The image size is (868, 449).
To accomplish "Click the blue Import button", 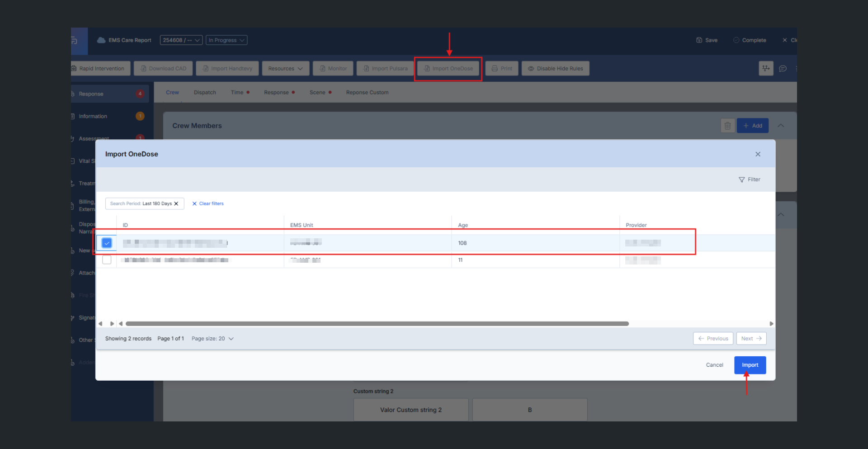I will [x=750, y=365].
